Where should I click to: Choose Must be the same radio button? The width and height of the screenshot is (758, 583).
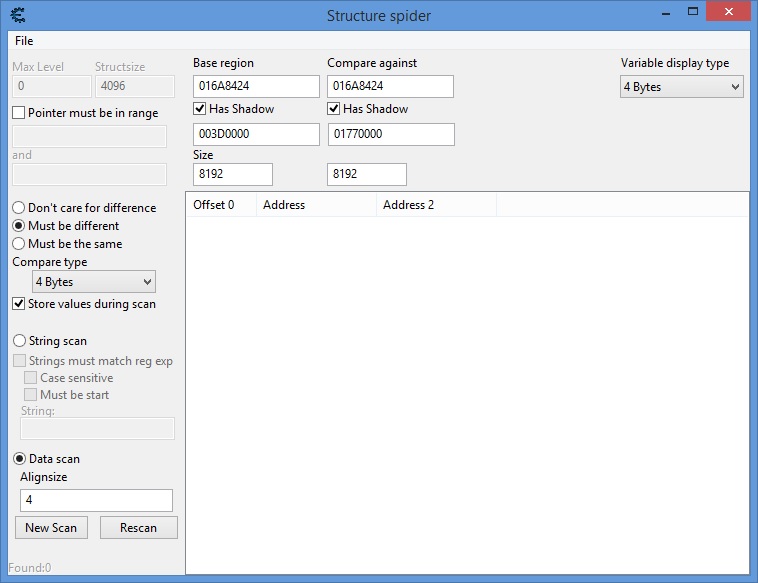tap(19, 244)
